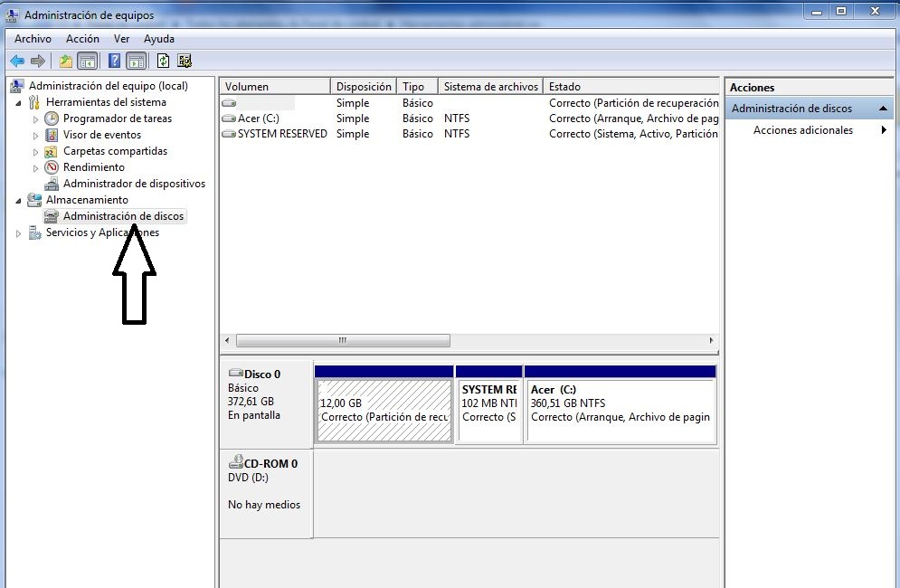
Task: Sort by the Estado column header
Action: click(630, 86)
